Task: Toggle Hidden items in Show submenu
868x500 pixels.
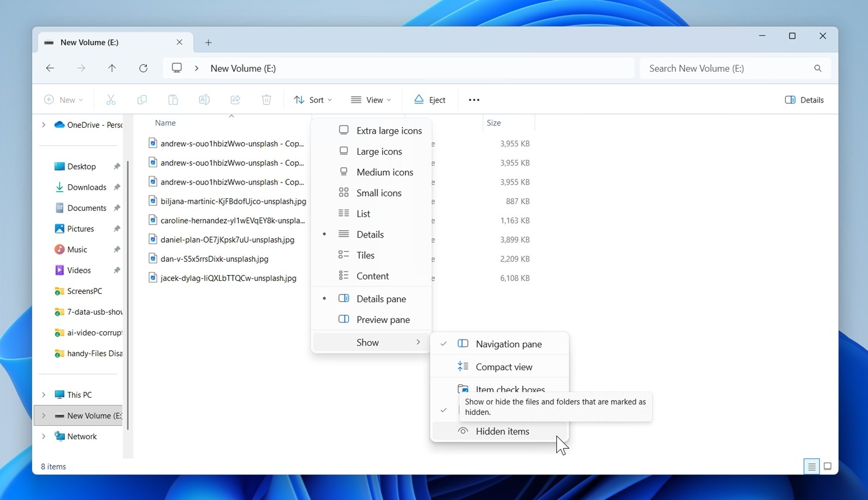Action: point(502,431)
